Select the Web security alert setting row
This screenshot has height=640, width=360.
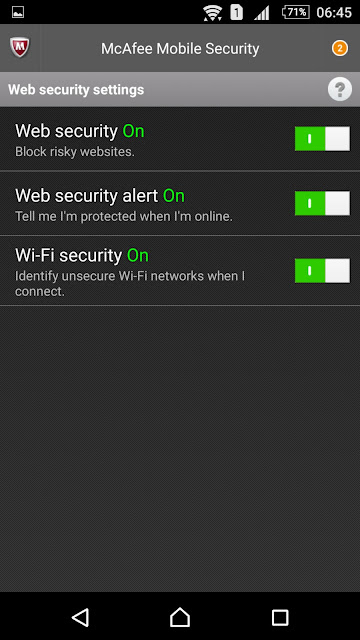180,203
